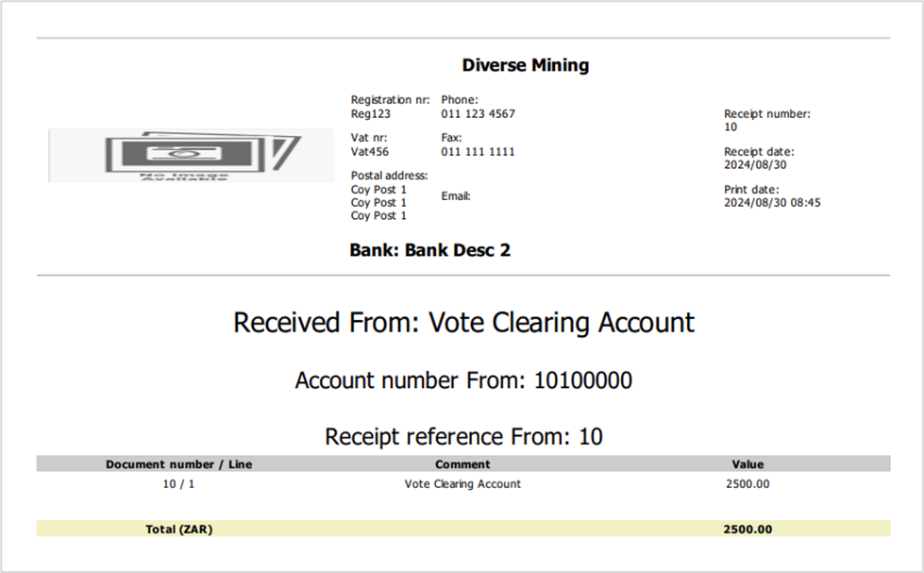This screenshot has width=924, height=573.
Task: Click the Vote Clearing Account comment cell
Action: (462, 484)
